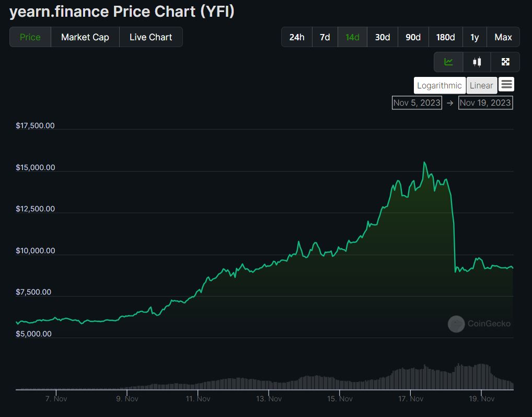Click the 15. Nov date label
Image resolution: width=532 pixels, height=417 pixels.
[340, 399]
